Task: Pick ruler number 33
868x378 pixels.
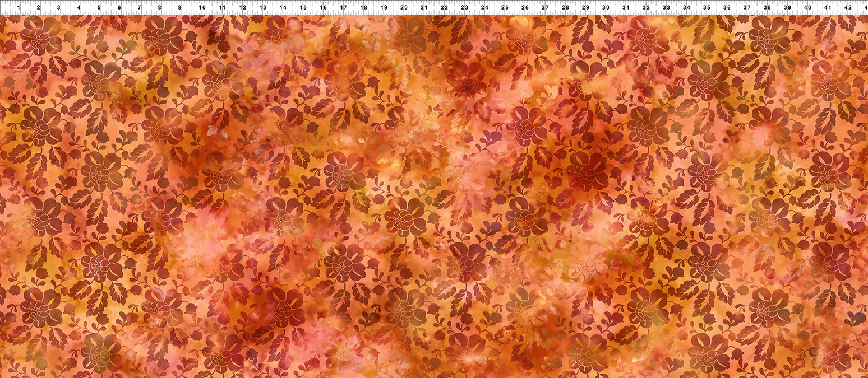Action: (x=666, y=8)
